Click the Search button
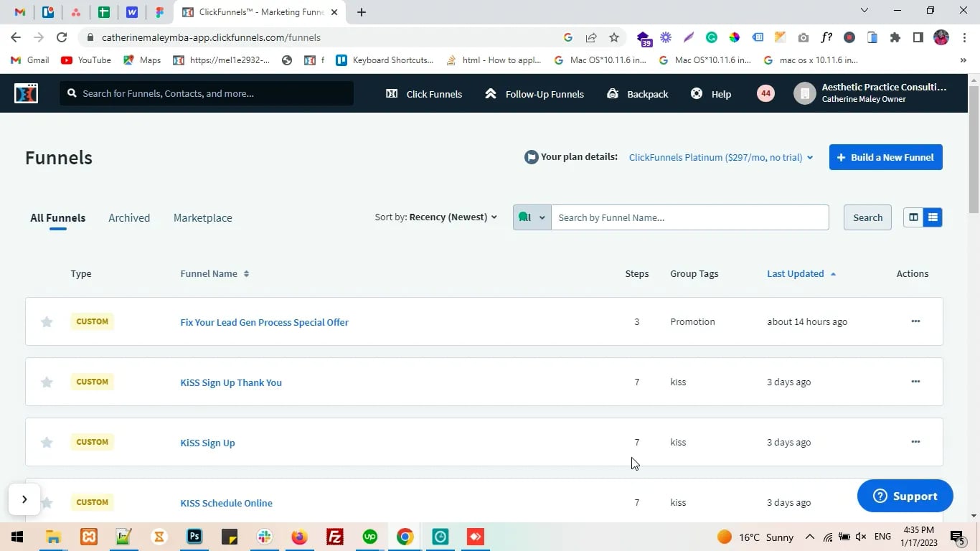This screenshot has width=980, height=551. point(867,217)
